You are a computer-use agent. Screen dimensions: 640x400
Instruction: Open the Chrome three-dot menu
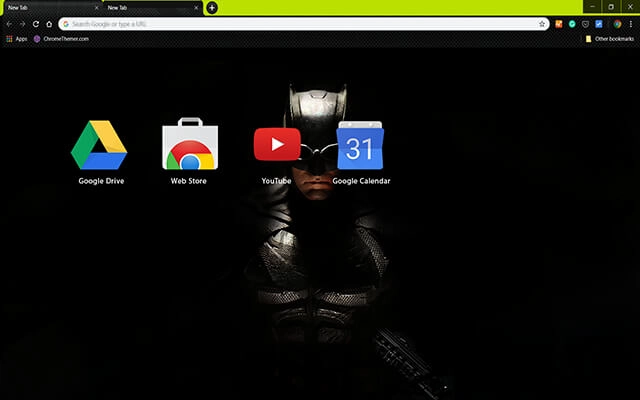pyautogui.click(x=631, y=24)
